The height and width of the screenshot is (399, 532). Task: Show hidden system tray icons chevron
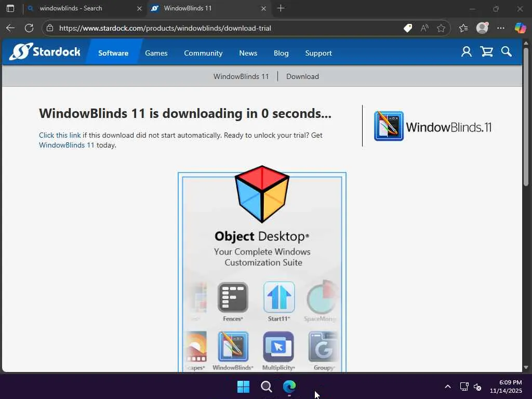448,387
